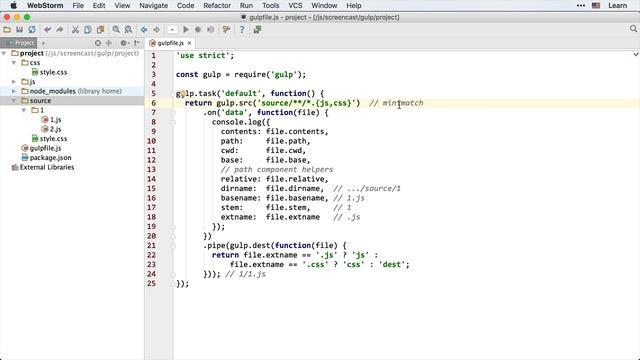Collapse the css folder
640x360 pixels.
click(x=14, y=62)
